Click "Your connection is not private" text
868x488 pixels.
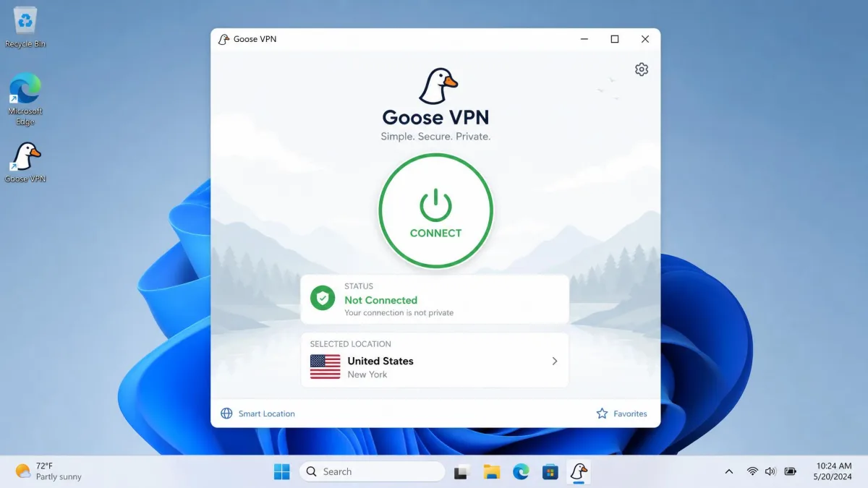coord(399,313)
